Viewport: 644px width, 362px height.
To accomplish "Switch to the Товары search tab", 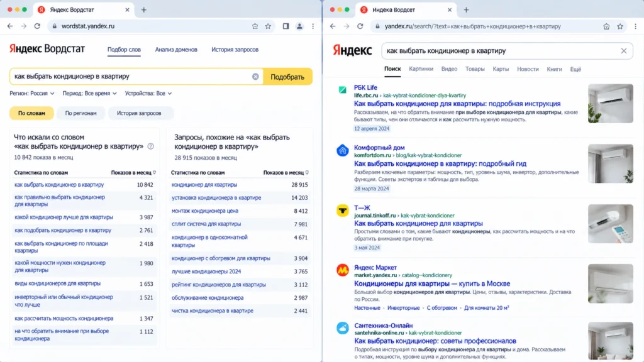I will tap(475, 69).
